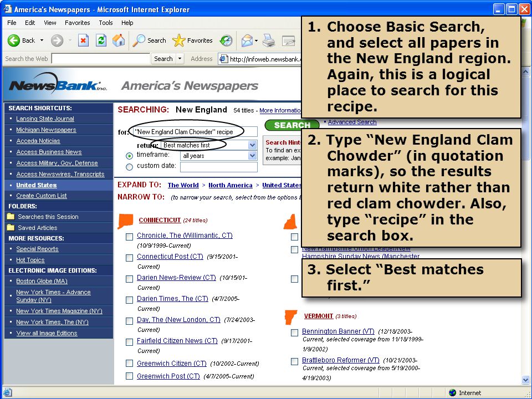Click the Internet zone globe icon
Screen dimensions: 532x399
[452, 392]
